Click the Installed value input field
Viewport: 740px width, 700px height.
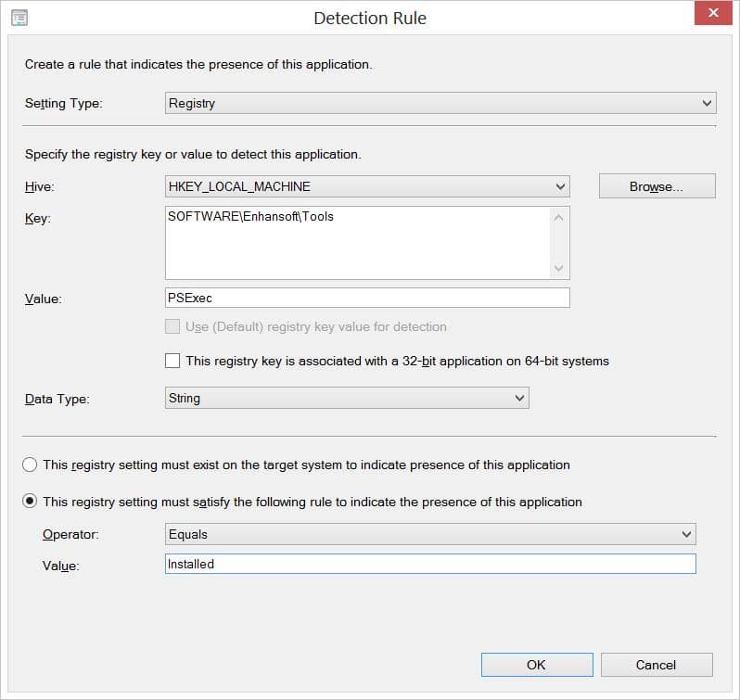pyautogui.click(x=430, y=564)
